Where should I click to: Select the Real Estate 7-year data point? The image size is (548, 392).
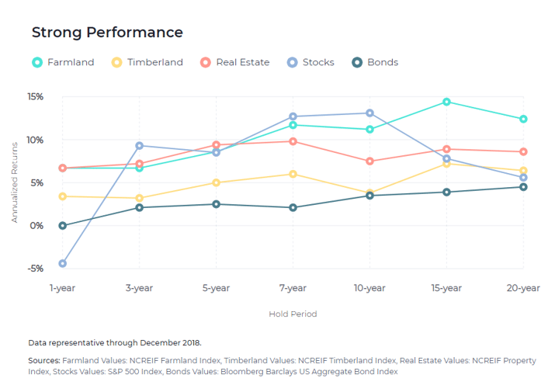pos(293,141)
